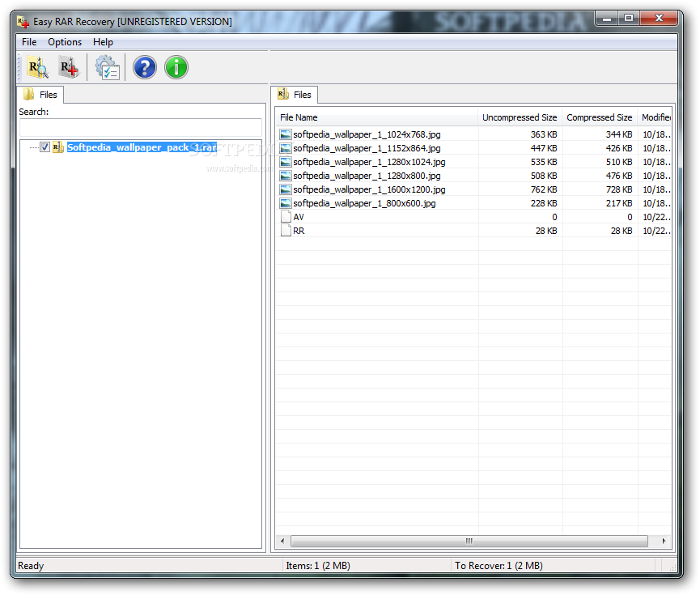
Task: Select softpedia_wallpaper_1_800x600.jpg file name
Action: (364, 203)
